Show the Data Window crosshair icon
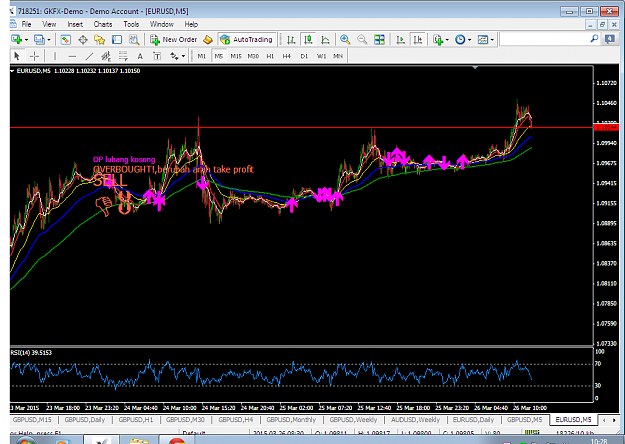 (83, 39)
